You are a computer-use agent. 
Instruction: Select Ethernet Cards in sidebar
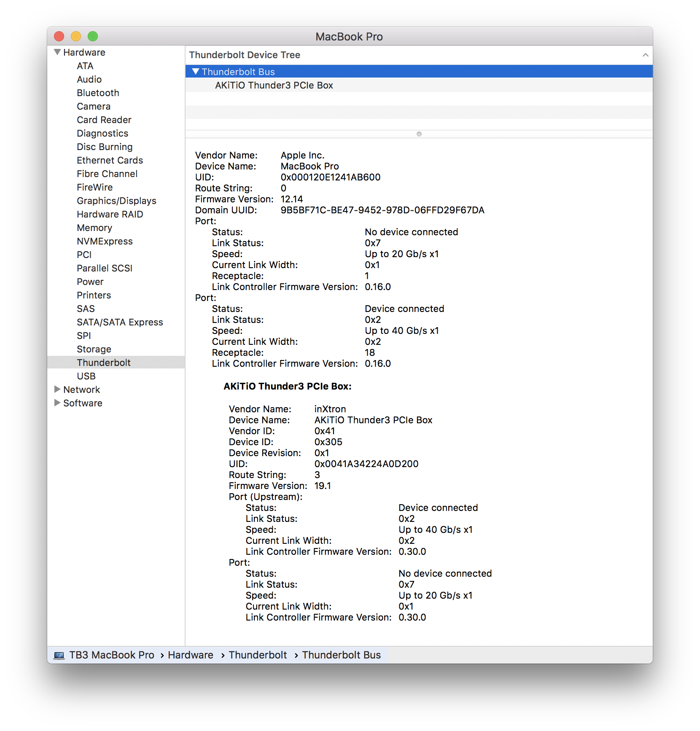(110, 160)
